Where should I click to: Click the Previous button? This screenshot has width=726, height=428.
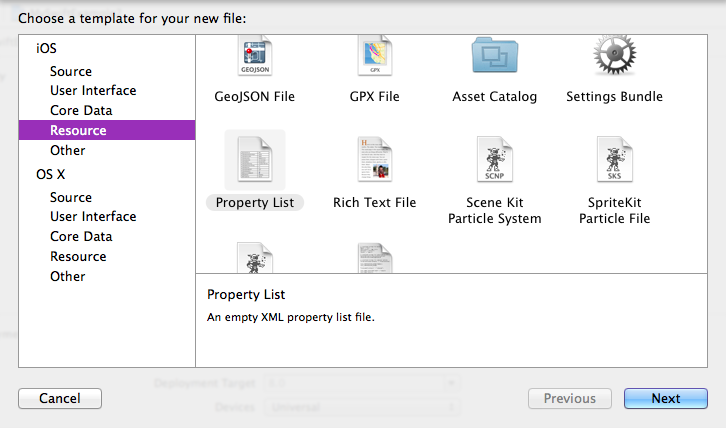(x=569, y=398)
